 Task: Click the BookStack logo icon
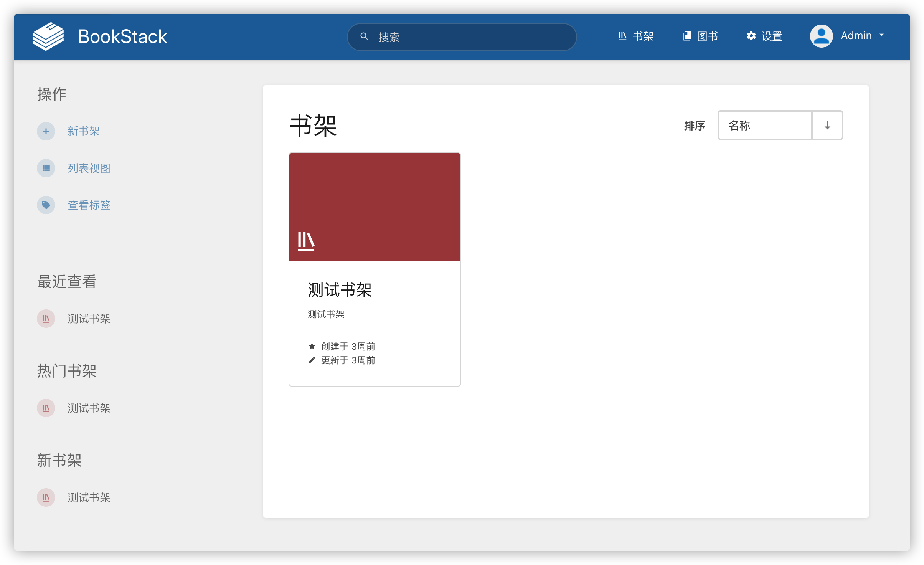click(47, 36)
